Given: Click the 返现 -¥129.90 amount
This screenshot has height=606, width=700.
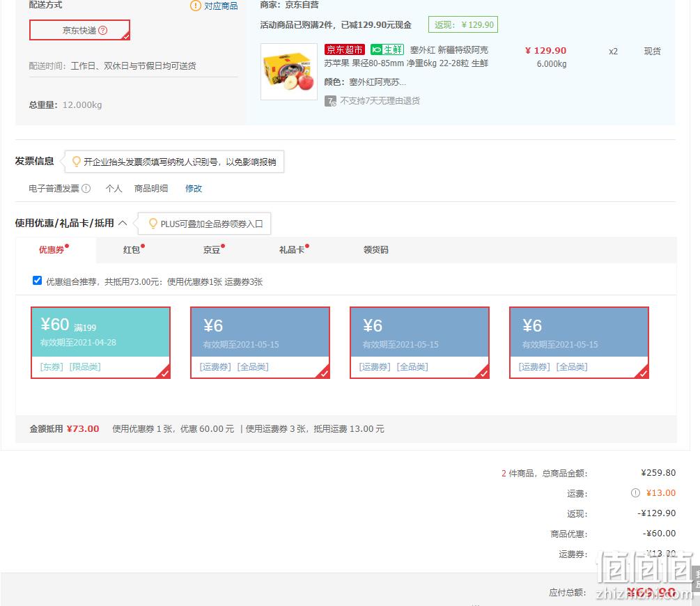Looking at the screenshot, I should tap(656, 513).
